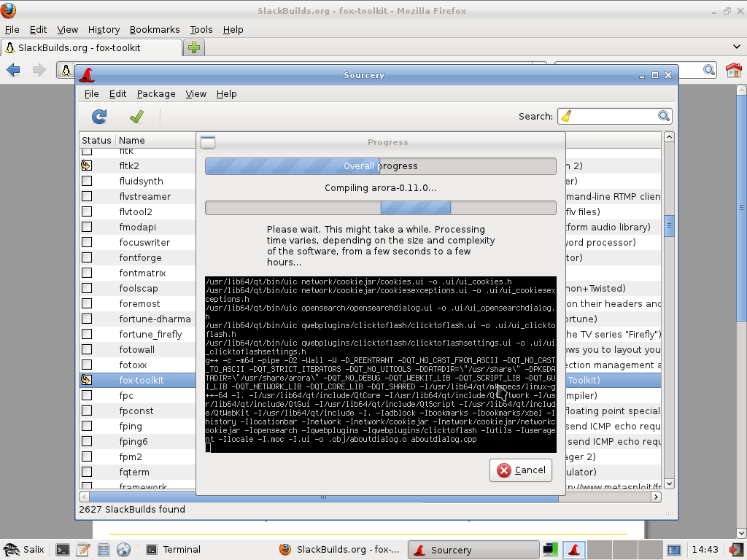Launch web browser from taskbar globe icon
Viewport: 747px width, 560px height.
[x=123, y=550]
